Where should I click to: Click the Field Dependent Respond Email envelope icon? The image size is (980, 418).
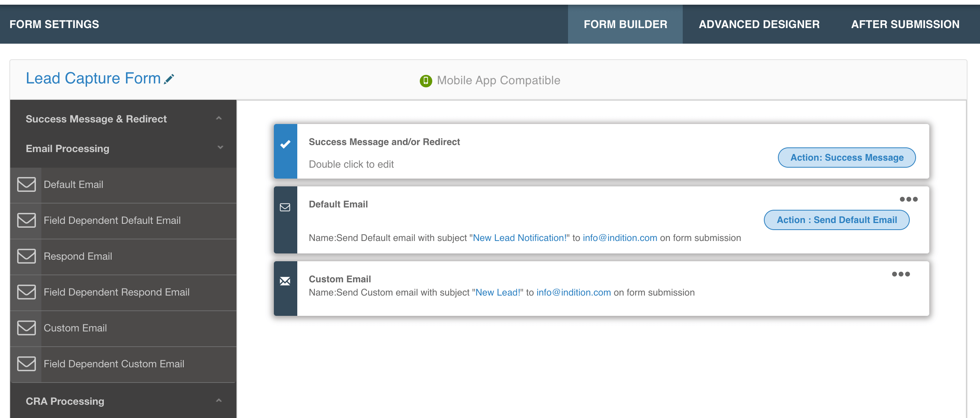pos(27,292)
